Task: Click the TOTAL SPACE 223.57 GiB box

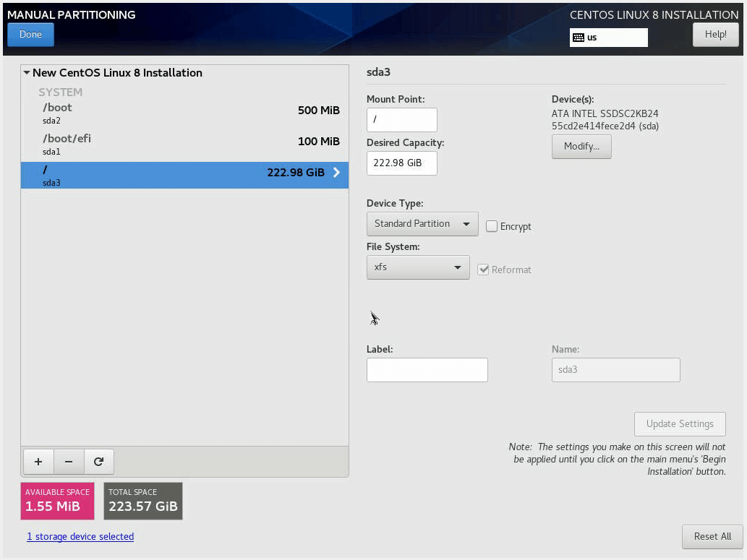Action: coord(143,501)
